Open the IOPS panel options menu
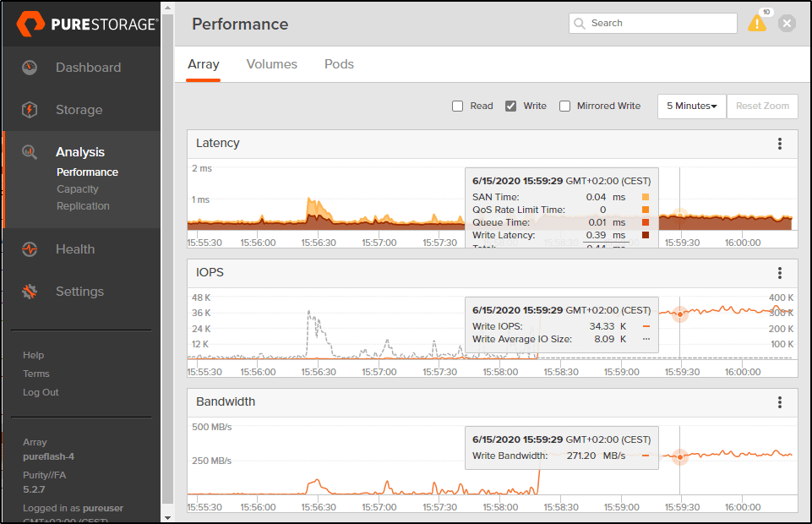This screenshot has height=524, width=812. [779, 272]
